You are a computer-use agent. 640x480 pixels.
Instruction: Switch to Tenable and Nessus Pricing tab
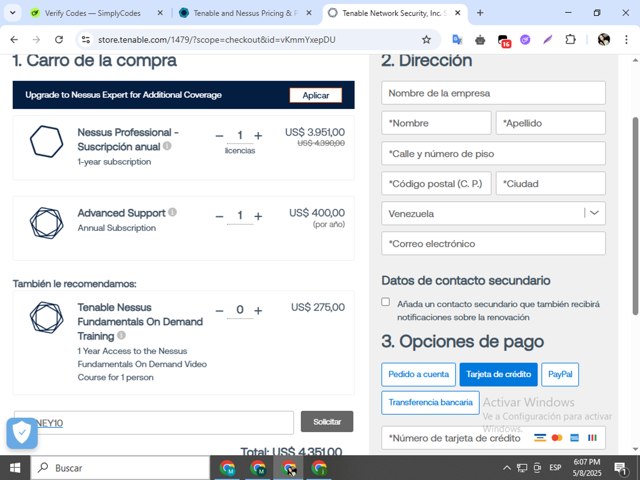246,13
